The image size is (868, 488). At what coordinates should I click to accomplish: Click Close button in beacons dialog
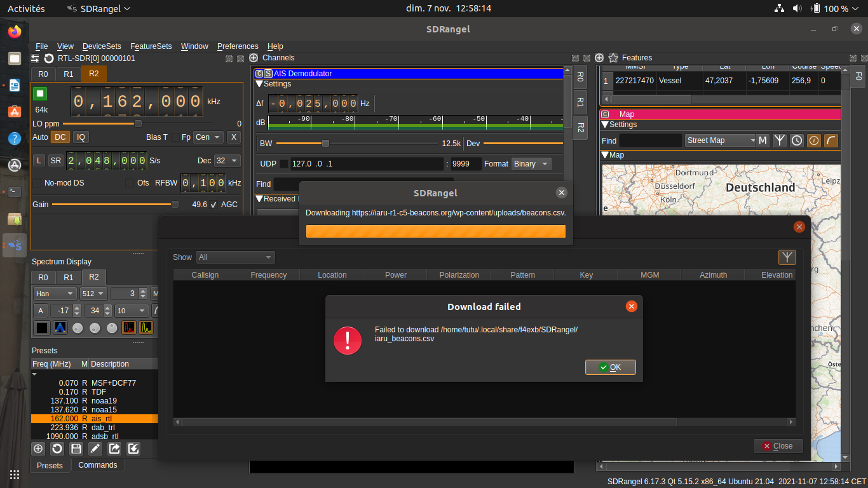778,446
